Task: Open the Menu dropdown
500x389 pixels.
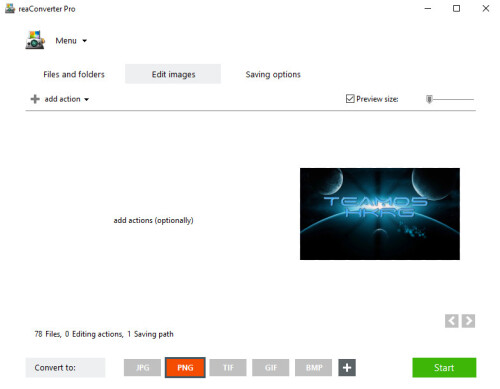Action: (71, 41)
